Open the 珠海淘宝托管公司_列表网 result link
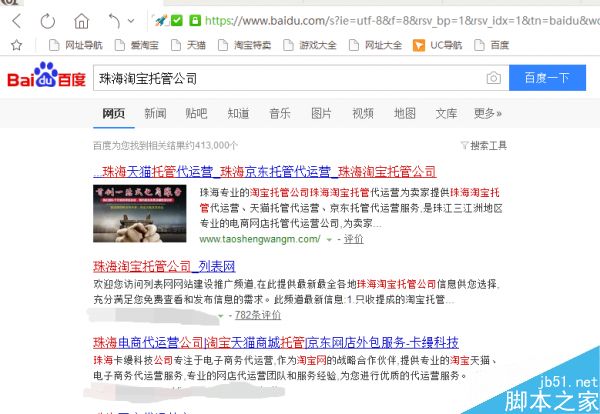 pos(163,267)
